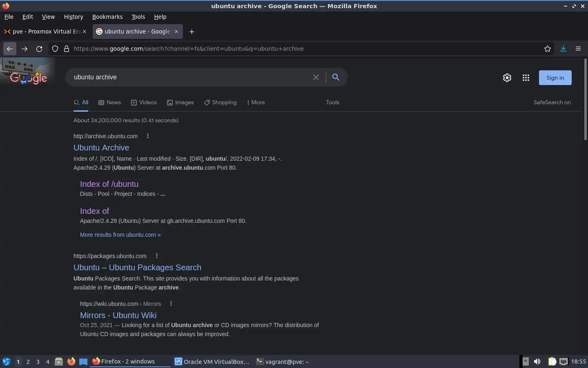Close the ubuntu archive Google tab
This screenshot has height=368, width=588.
coord(176,31)
